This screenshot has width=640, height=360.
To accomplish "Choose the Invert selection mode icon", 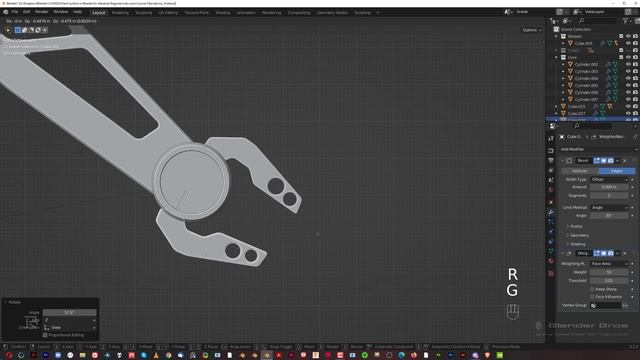I will [38, 30].
